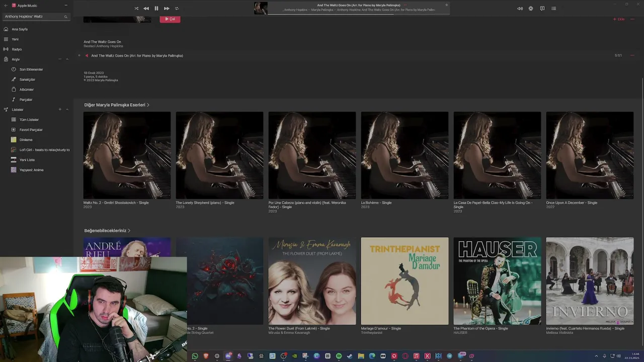Screen dimensions: 644x362
Task: Add new playlist with plus icon
Action: coord(60,110)
